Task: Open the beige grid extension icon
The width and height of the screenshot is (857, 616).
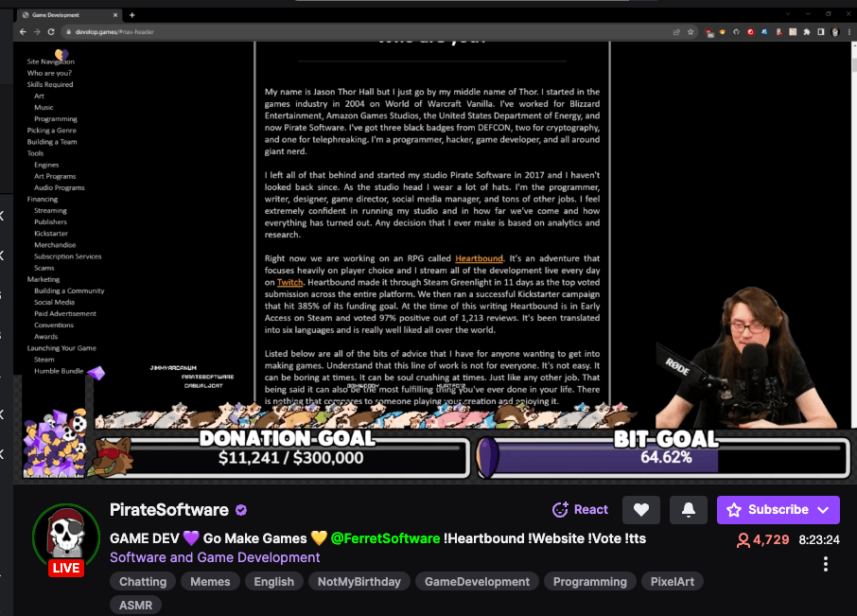Action: [793, 32]
